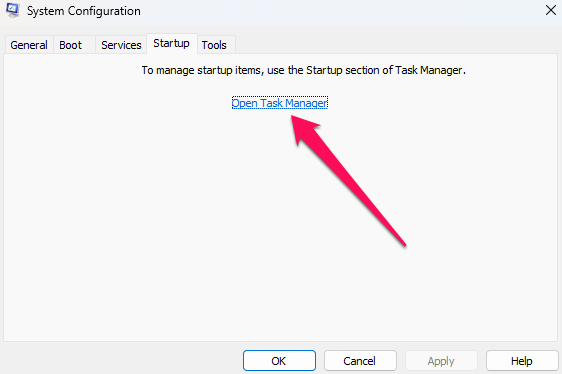
Task: Switch to the General tab
Action: click(29, 45)
